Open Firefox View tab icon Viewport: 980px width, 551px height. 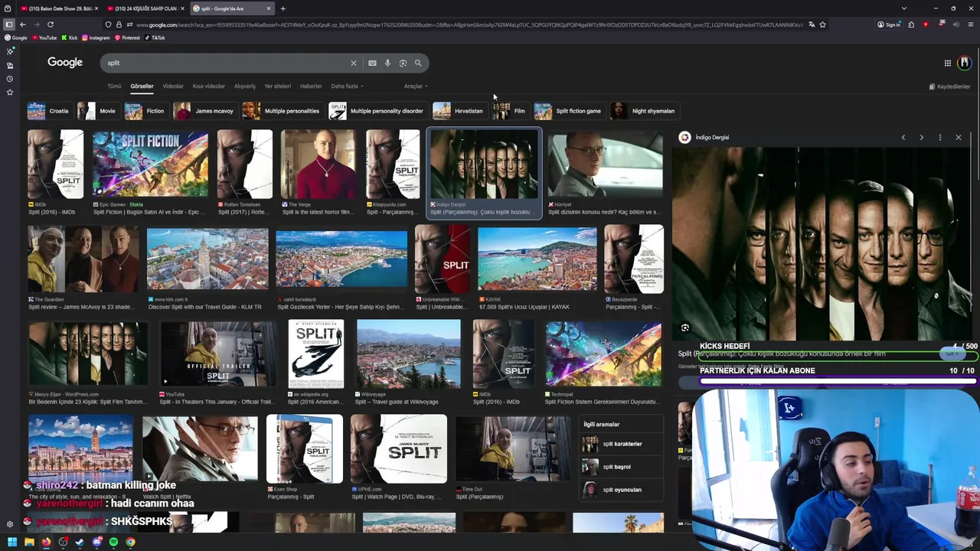9,8
